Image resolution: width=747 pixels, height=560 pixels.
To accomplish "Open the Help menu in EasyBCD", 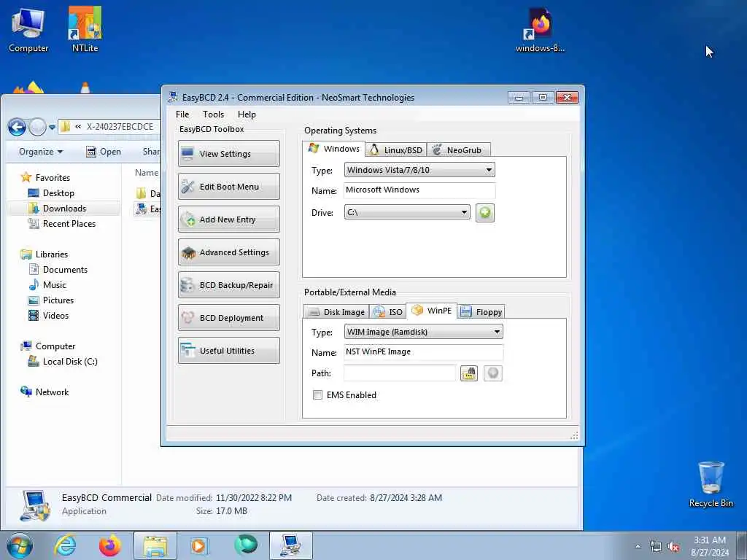I will click(247, 114).
